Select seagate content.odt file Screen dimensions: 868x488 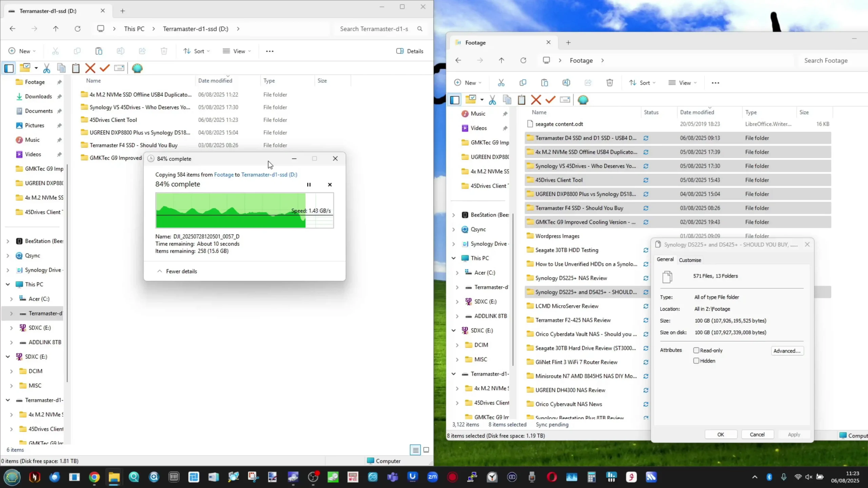point(559,124)
